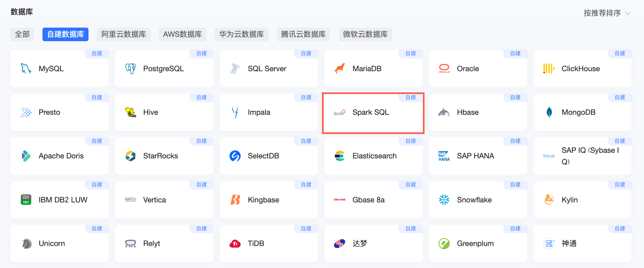The height and width of the screenshot is (268, 644).
Task: Click the Presto dotted icon
Action: (26, 112)
